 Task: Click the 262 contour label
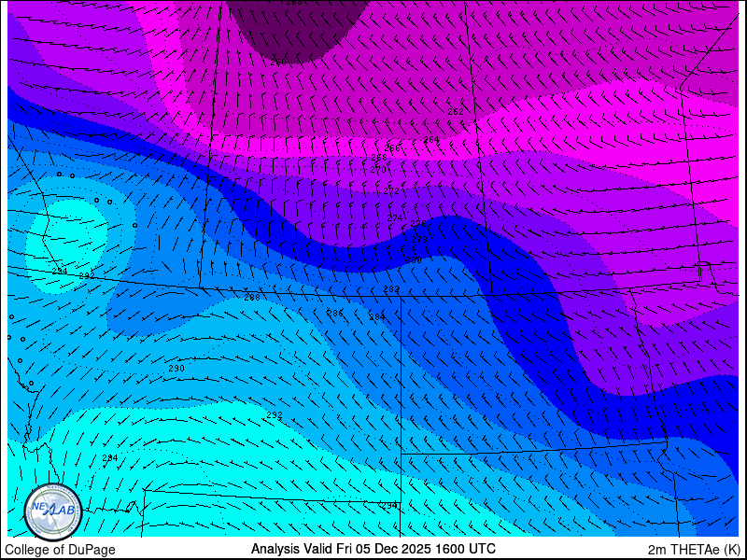(x=456, y=112)
